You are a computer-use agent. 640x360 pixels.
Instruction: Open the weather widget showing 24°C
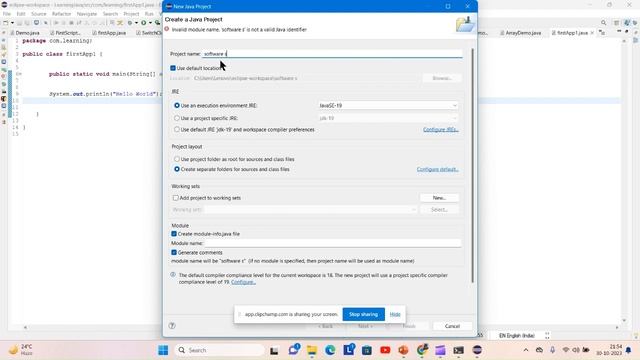pos(21,350)
